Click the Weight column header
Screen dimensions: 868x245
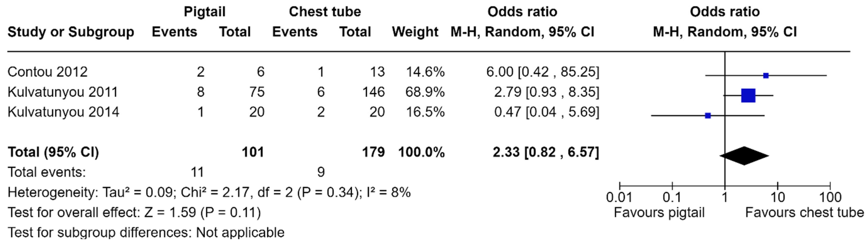pos(415,32)
